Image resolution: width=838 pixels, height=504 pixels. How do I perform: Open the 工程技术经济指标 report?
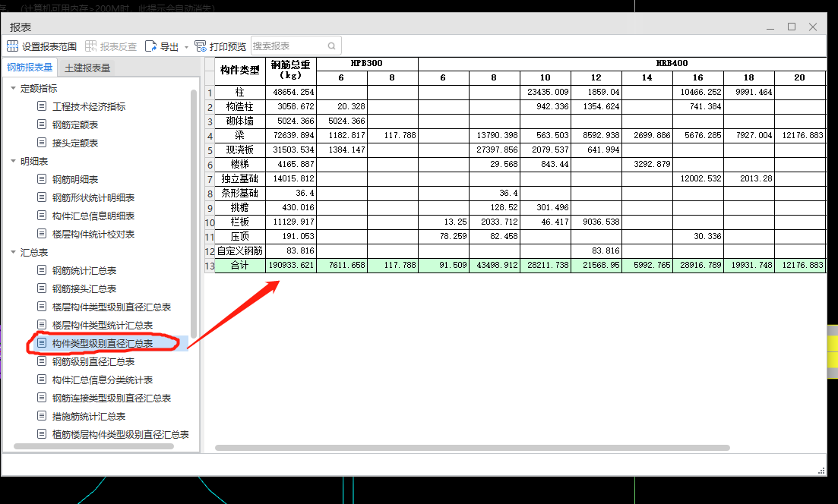(89, 107)
